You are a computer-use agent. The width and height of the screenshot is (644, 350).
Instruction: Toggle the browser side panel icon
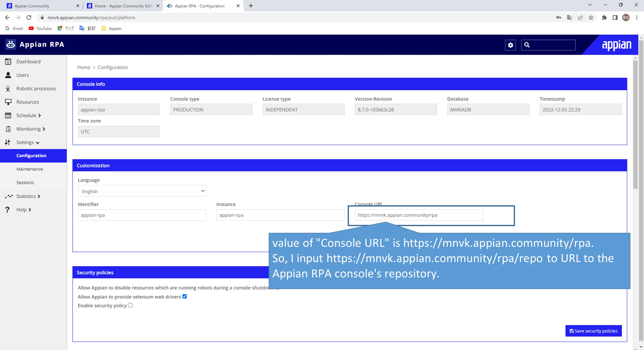(x=615, y=17)
